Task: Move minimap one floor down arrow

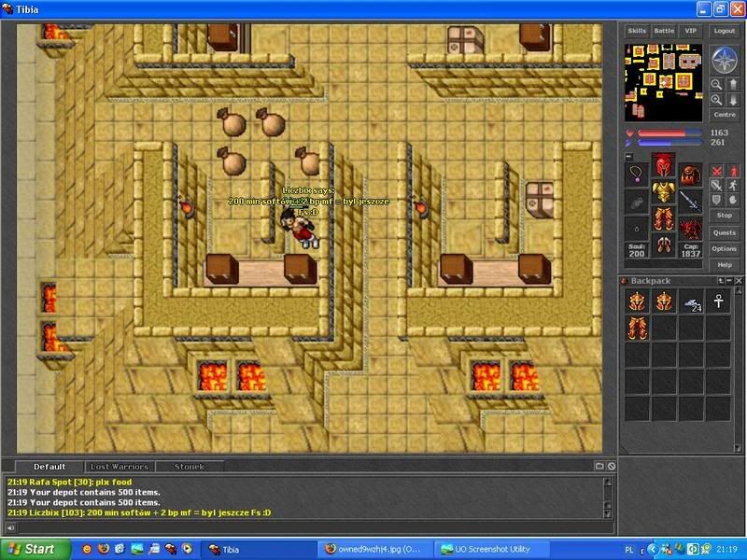Action: 733,100
